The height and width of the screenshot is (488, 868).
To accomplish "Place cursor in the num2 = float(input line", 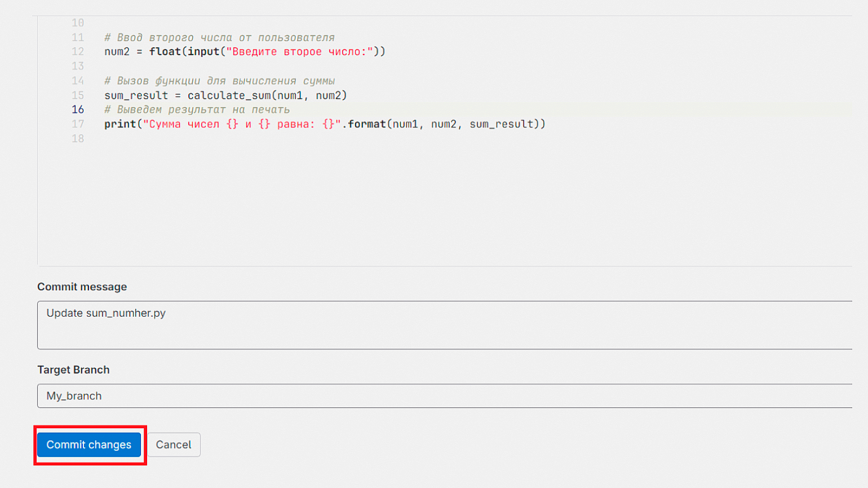I will [245, 52].
